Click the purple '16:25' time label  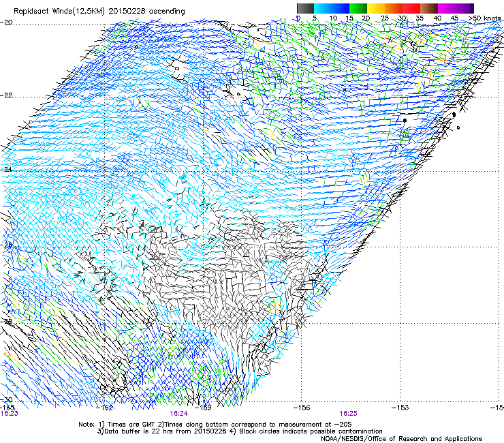pos(349,414)
